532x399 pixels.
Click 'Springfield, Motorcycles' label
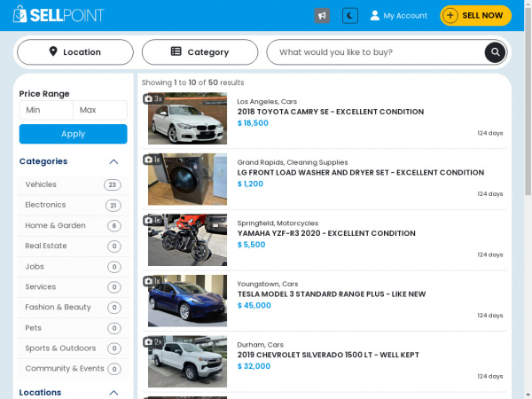pyautogui.click(x=278, y=223)
